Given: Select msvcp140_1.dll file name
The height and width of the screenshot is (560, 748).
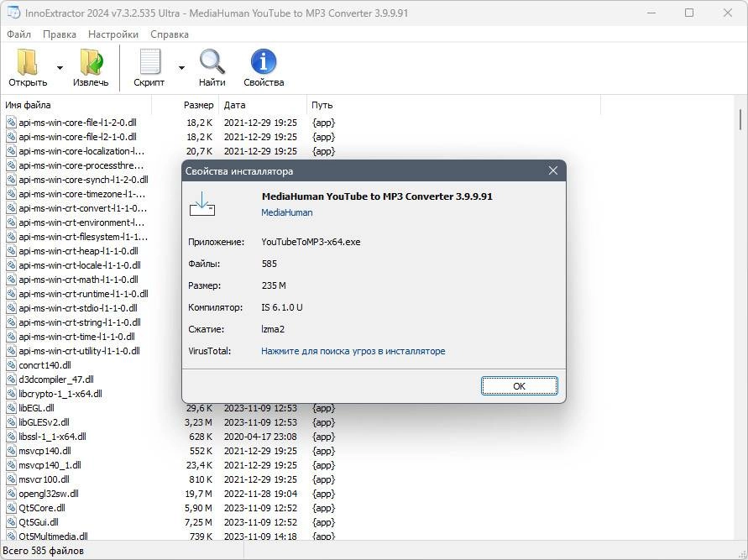Looking at the screenshot, I should (x=50, y=465).
